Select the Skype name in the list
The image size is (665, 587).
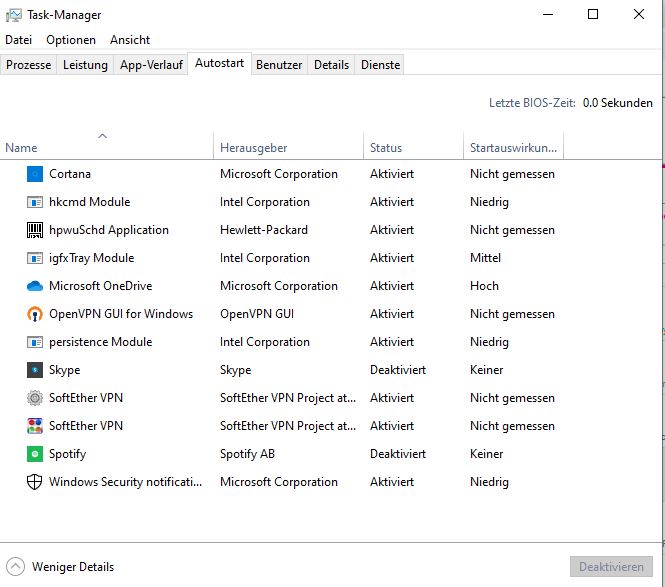64,370
